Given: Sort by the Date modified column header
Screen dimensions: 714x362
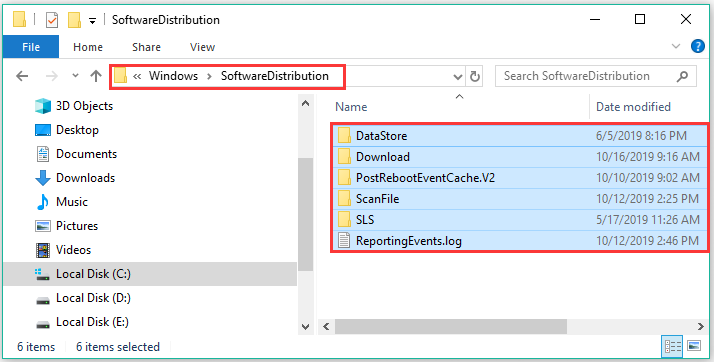Looking at the screenshot, I should pyautogui.click(x=633, y=107).
